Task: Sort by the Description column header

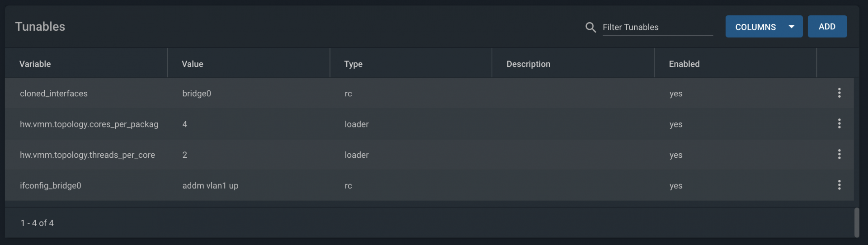Action: point(528,64)
